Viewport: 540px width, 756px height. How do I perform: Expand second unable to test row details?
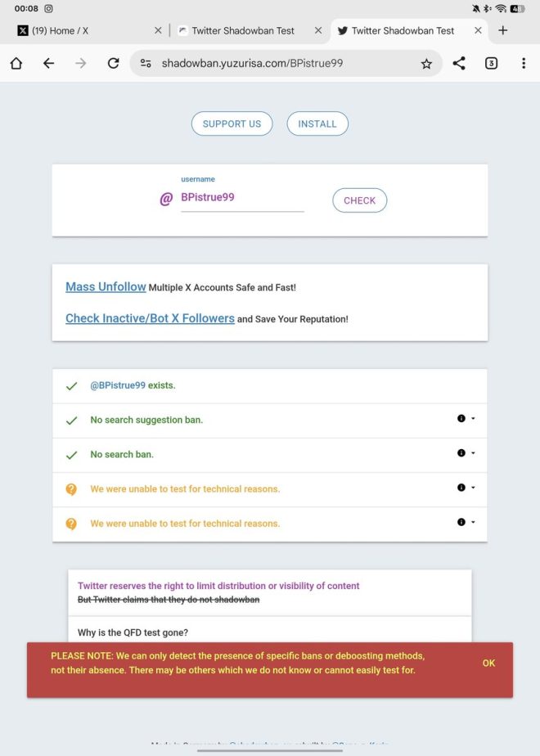click(x=466, y=522)
